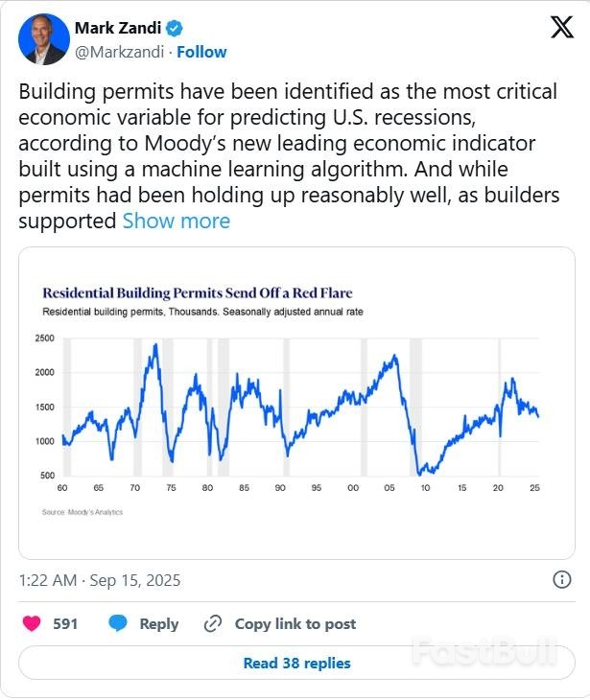Click the FastBull watermark
The height and width of the screenshot is (700, 590).
pyautogui.click(x=485, y=651)
